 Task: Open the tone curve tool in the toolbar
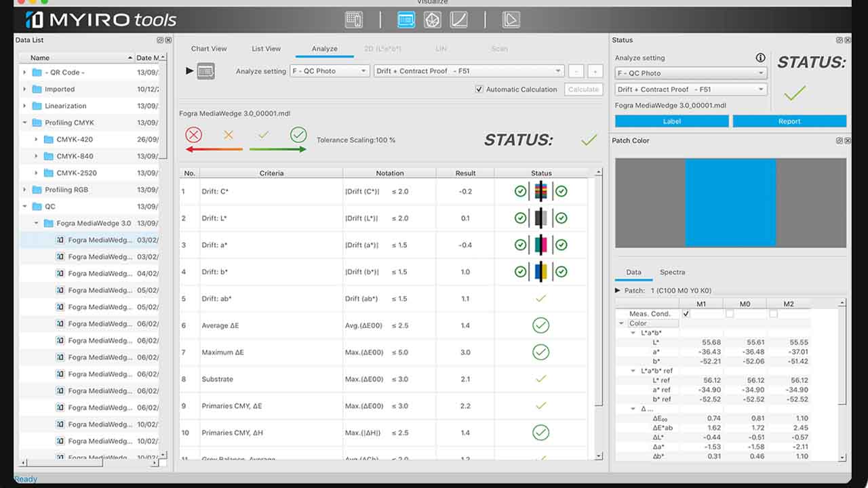click(x=460, y=19)
